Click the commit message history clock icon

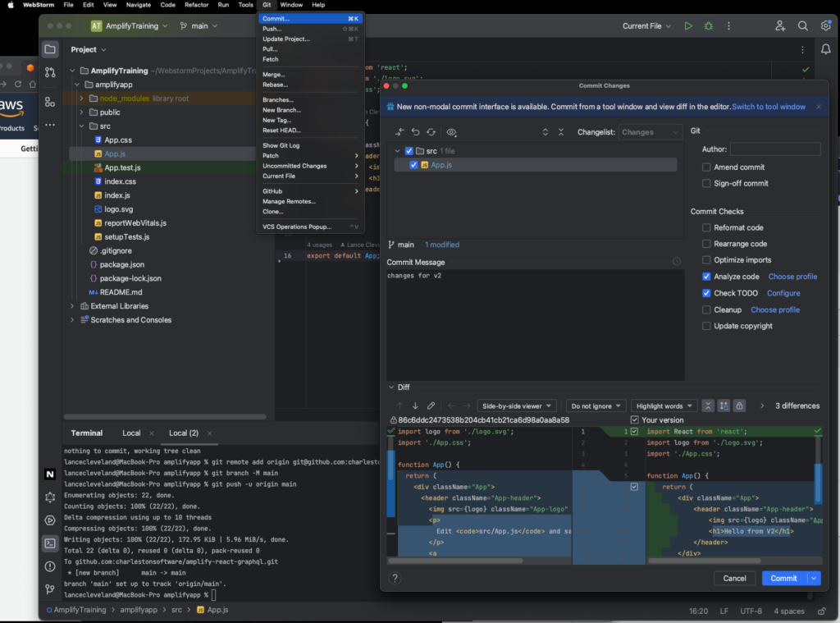click(x=676, y=262)
